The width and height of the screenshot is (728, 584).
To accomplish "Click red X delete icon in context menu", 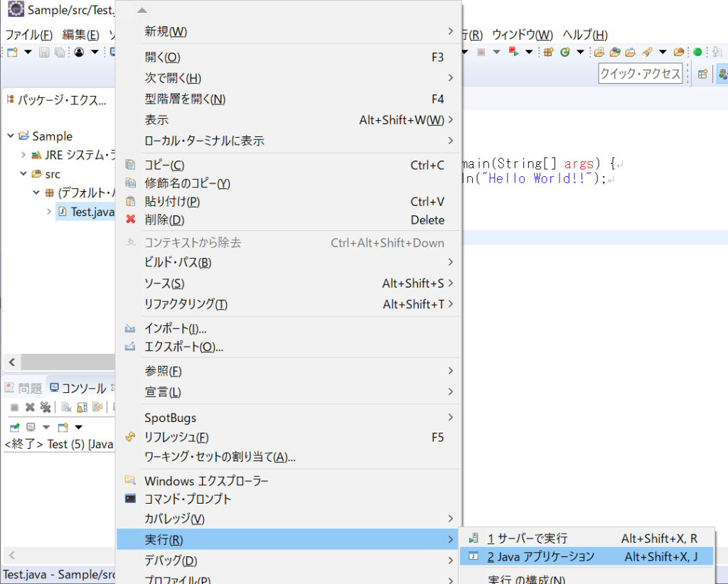I will (x=131, y=219).
